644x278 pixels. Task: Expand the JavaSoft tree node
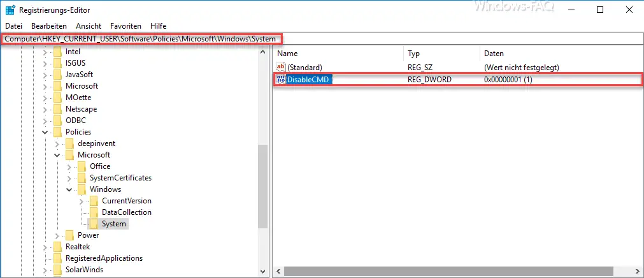(x=45, y=75)
